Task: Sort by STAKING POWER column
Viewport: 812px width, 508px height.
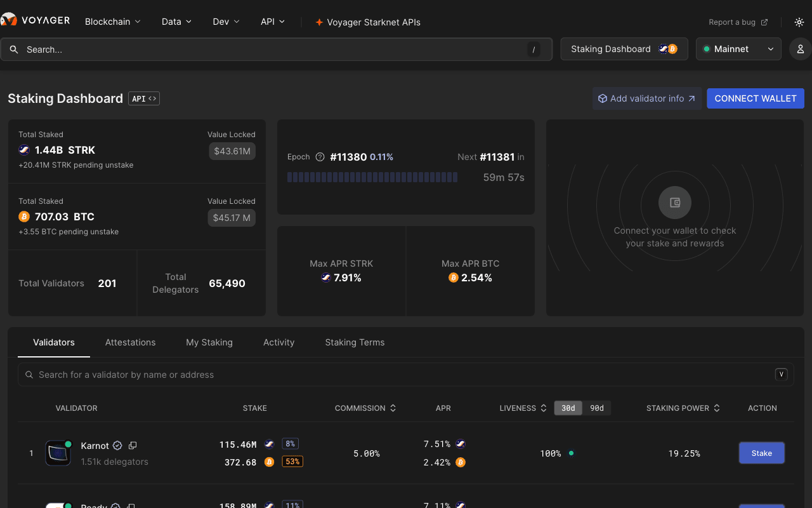Action: (683, 408)
